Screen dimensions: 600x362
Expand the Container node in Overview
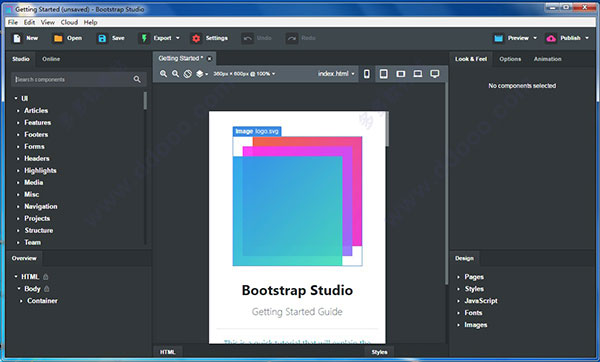tap(21, 301)
